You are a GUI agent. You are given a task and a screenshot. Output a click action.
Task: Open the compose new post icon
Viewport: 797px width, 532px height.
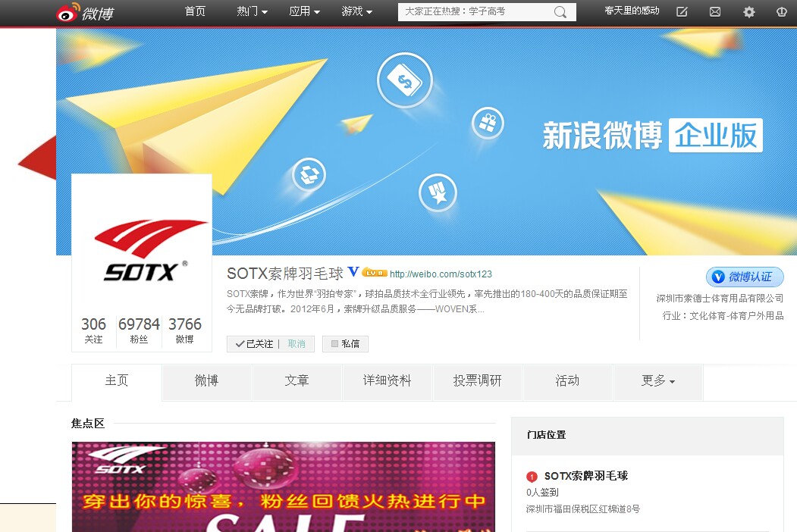682,11
